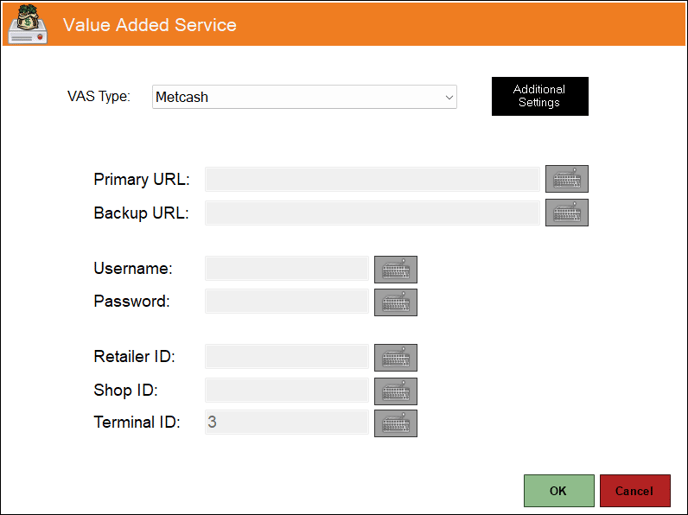Confirm with the green OK button

[559, 490]
